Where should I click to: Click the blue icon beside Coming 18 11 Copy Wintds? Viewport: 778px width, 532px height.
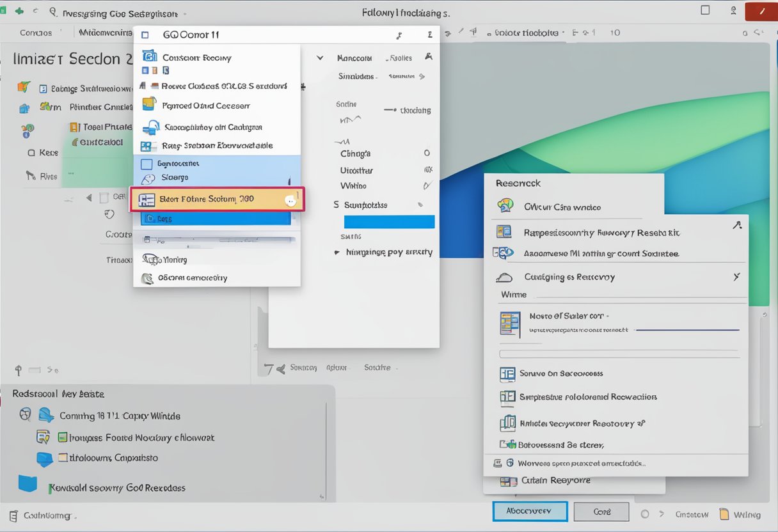pos(46,416)
